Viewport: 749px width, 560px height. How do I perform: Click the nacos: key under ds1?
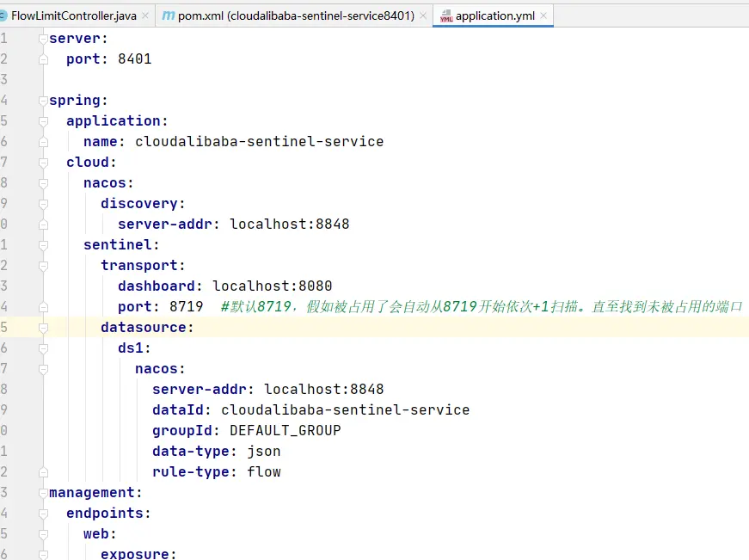pos(160,369)
